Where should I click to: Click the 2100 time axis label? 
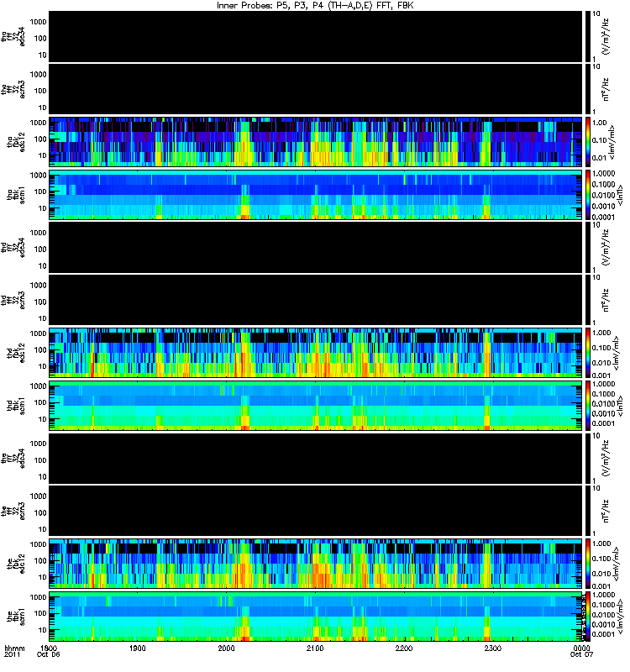tap(315, 648)
